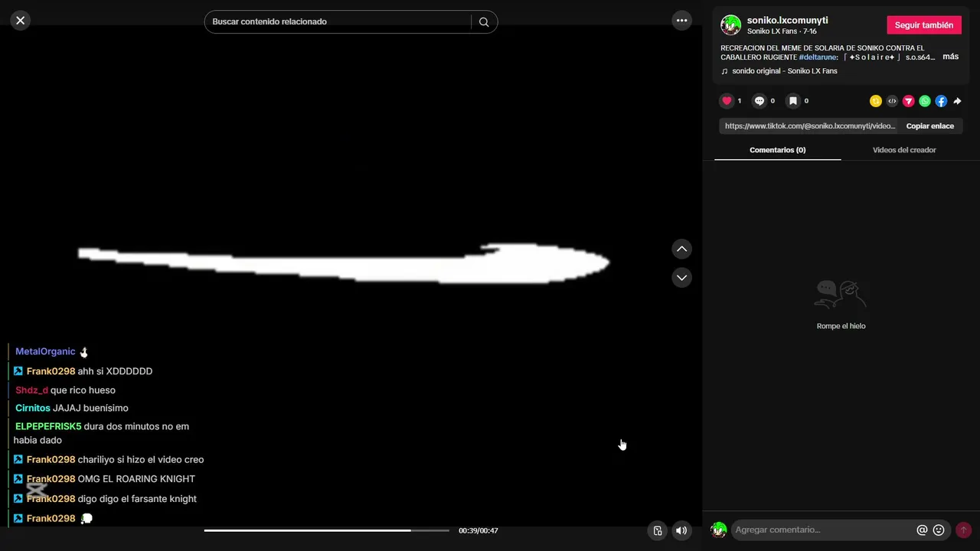Screen dimensions: 980x551
Task: Toggle the auto-scroll icon next to the speaker
Action: coord(658,530)
